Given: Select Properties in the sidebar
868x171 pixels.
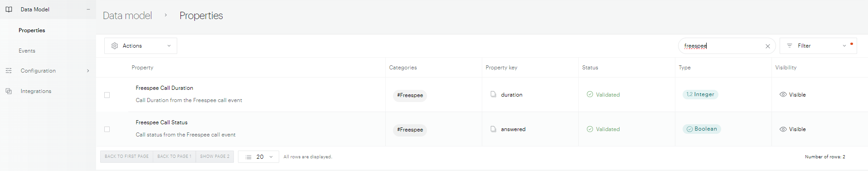Looking at the screenshot, I should [32, 30].
